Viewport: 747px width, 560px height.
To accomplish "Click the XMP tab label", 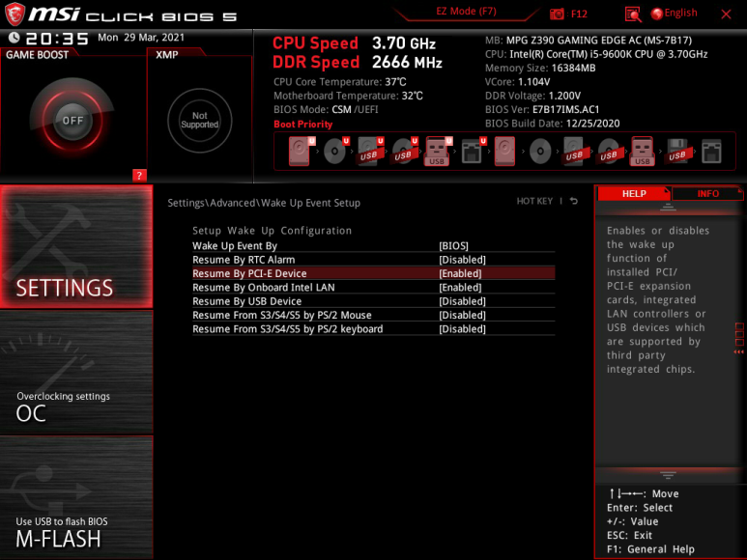I will pos(167,55).
